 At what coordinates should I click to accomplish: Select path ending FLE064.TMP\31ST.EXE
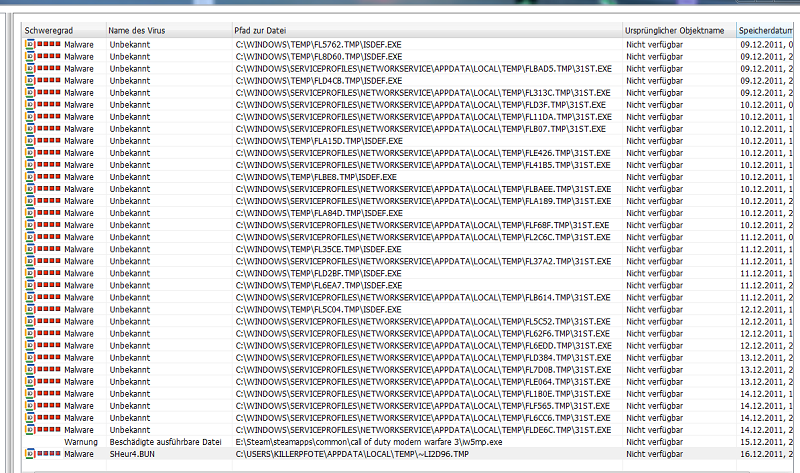(x=423, y=382)
